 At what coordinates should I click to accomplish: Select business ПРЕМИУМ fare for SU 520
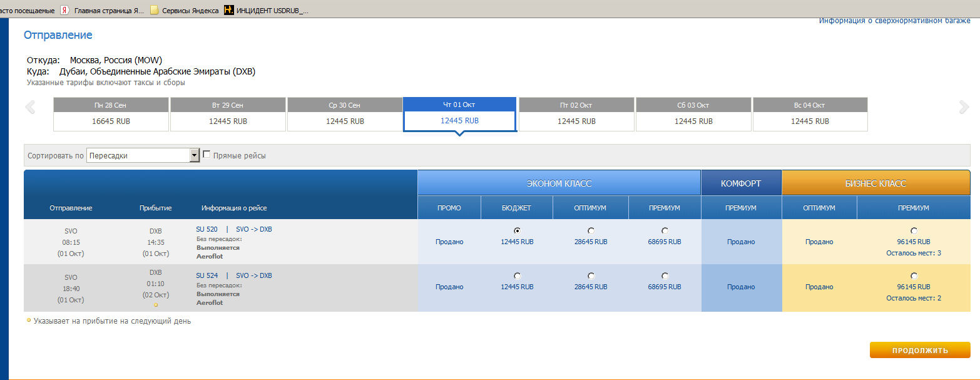coord(914,230)
